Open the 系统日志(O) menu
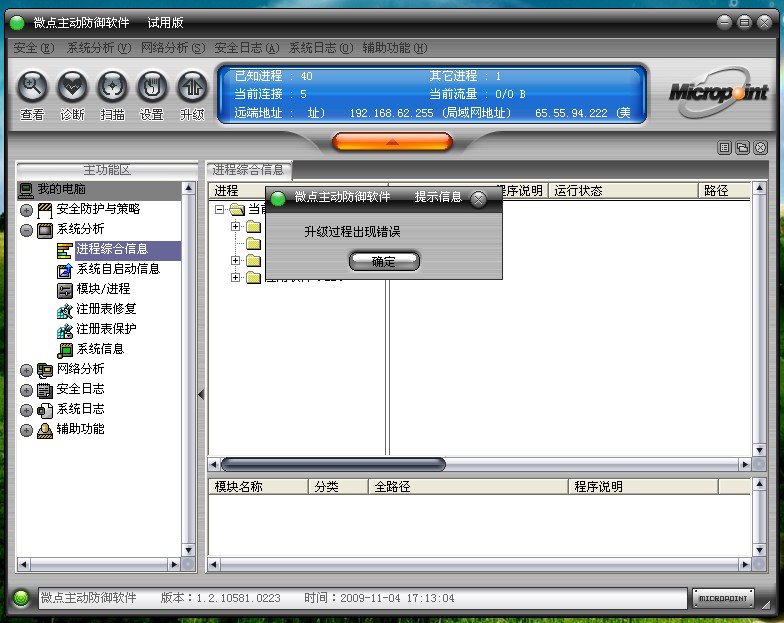 click(x=320, y=48)
